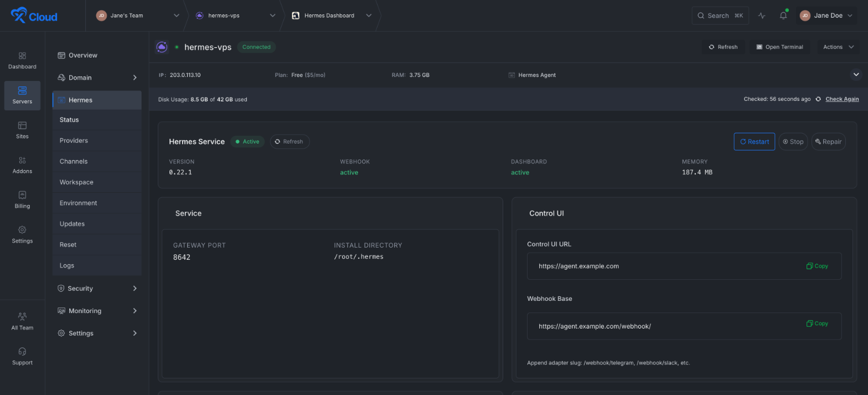Go to the Sites sidebar icon
Screen dimensions: 868x395
[x=22, y=126]
